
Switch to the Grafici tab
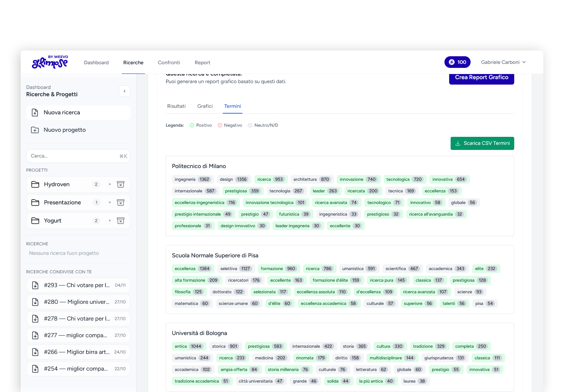[x=205, y=106]
